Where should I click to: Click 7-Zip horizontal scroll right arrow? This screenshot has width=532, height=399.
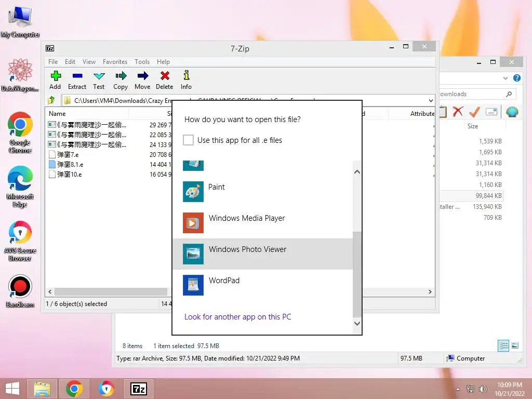[430, 292]
